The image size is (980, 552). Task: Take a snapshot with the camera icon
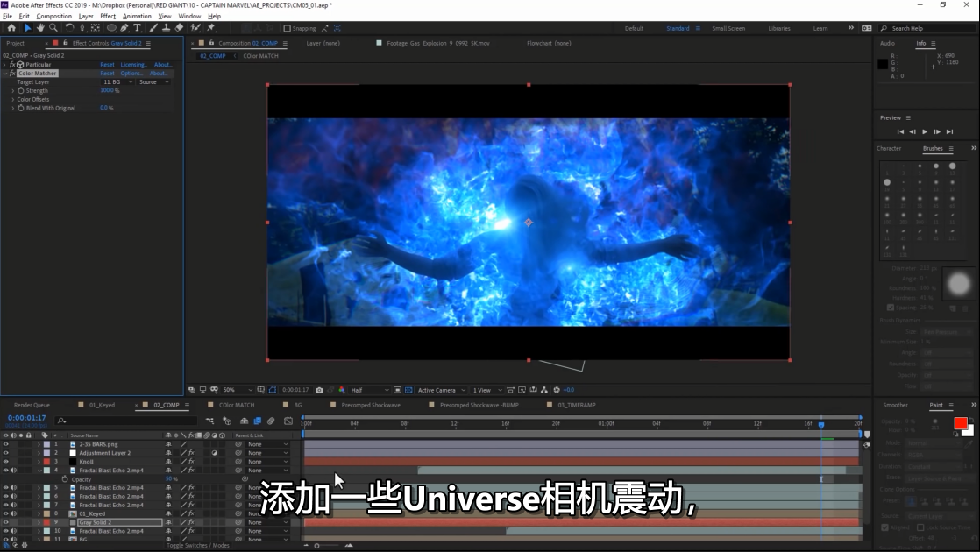(319, 390)
